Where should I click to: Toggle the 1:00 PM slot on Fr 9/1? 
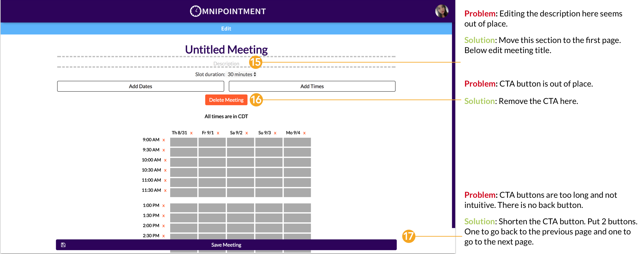point(212,208)
